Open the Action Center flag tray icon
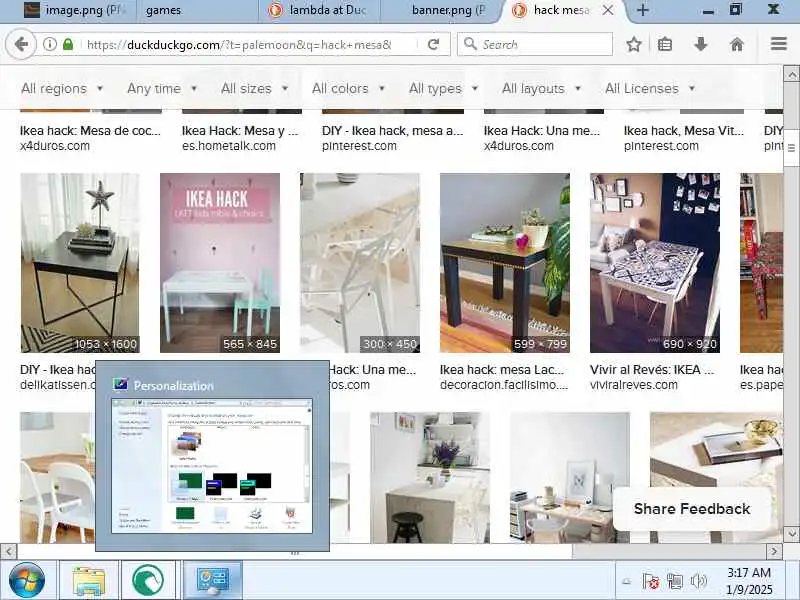Viewport: 800px width, 600px height. click(651, 581)
